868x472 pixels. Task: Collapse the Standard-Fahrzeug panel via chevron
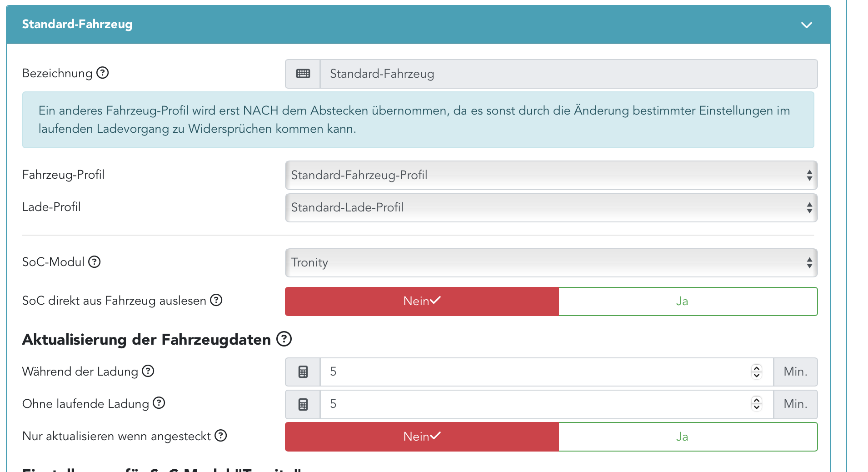806,25
